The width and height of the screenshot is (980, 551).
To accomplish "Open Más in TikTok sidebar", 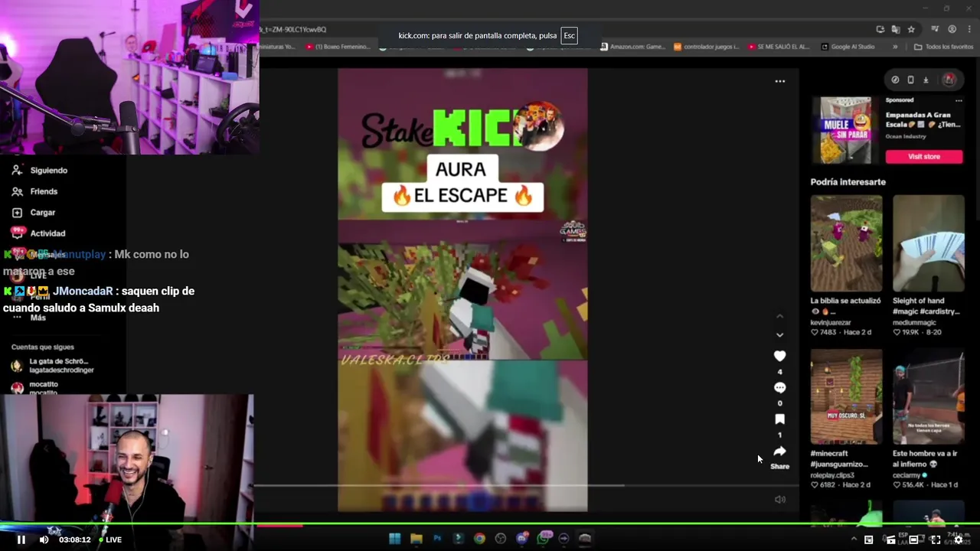I will pyautogui.click(x=31, y=318).
